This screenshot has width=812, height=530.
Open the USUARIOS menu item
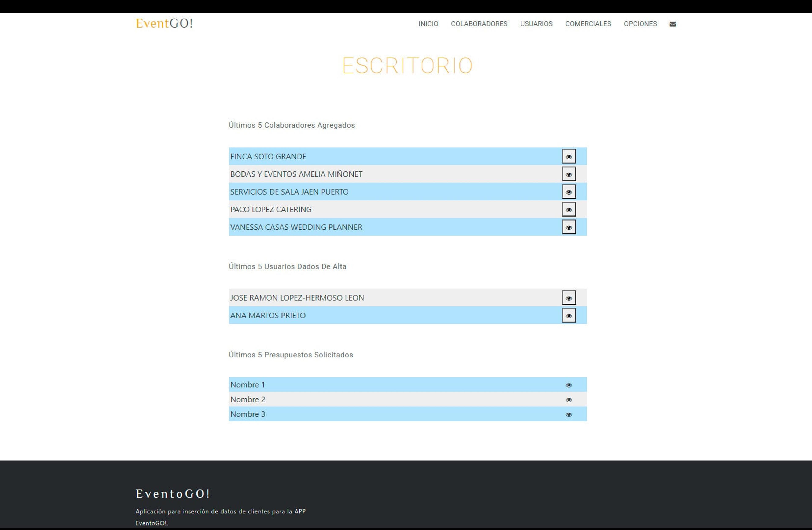pos(536,24)
